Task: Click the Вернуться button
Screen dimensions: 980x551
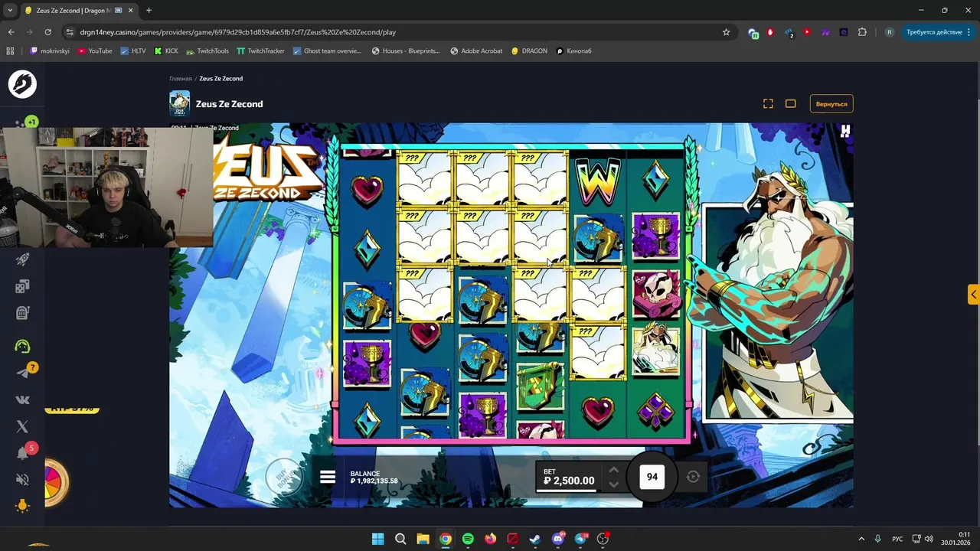Action: pyautogui.click(x=831, y=104)
